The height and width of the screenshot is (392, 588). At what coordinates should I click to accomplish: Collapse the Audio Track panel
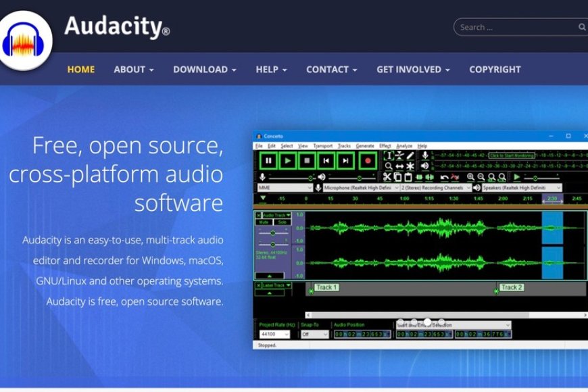pyautogui.click(x=269, y=276)
